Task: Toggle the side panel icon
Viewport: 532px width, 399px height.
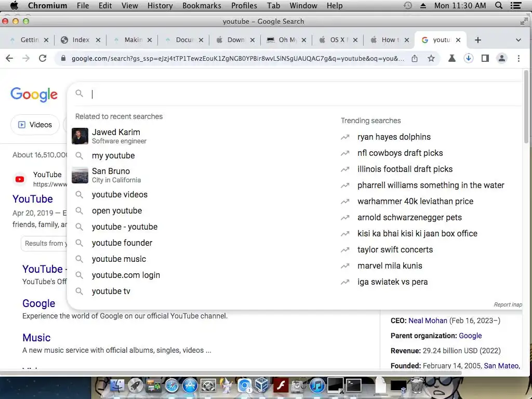Action: coord(485,58)
